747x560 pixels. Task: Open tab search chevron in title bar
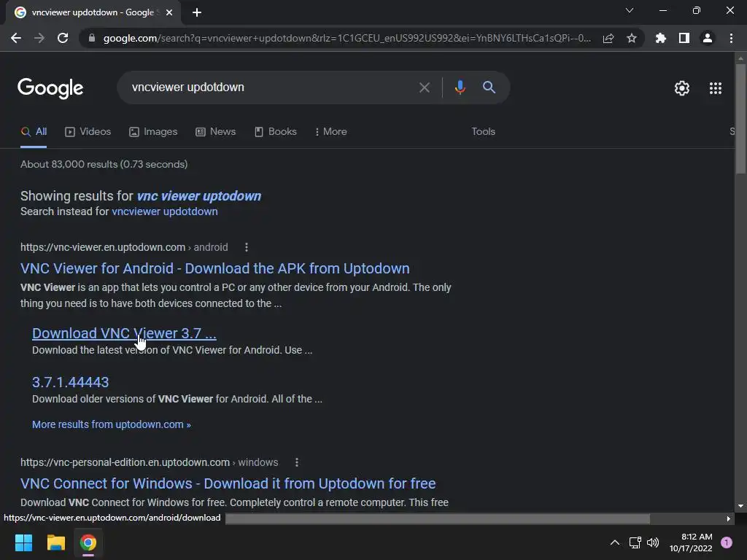click(630, 10)
